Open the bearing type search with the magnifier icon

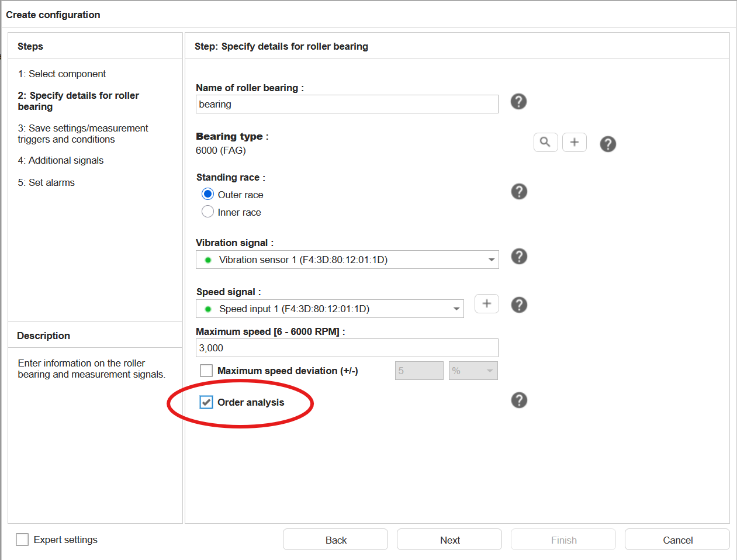pyautogui.click(x=545, y=142)
